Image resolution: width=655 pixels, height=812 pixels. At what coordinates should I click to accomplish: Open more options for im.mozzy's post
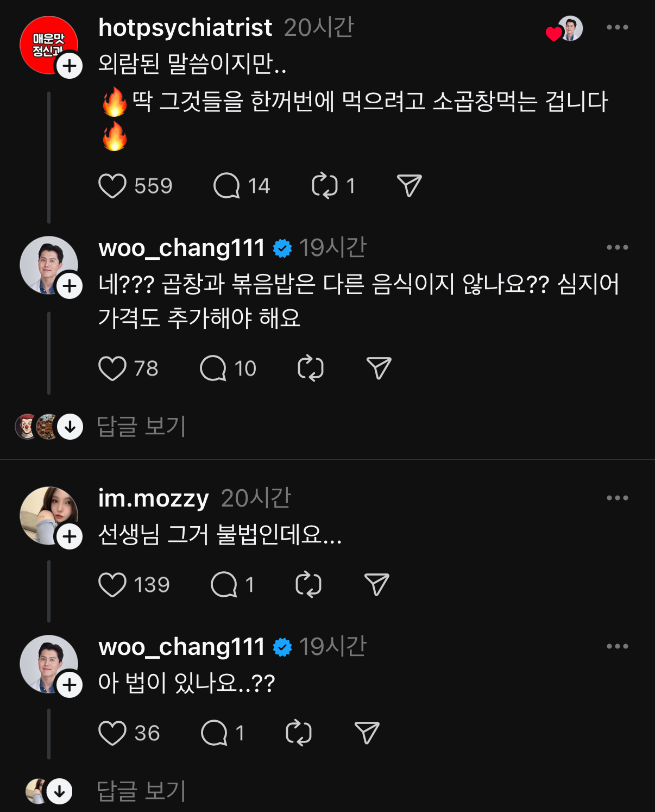(x=617, y=498)
